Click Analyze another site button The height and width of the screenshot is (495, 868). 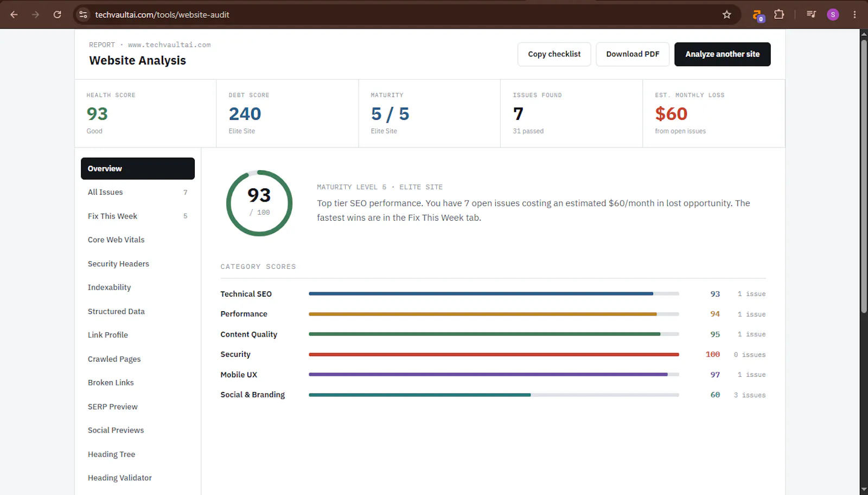click(722, 54)
